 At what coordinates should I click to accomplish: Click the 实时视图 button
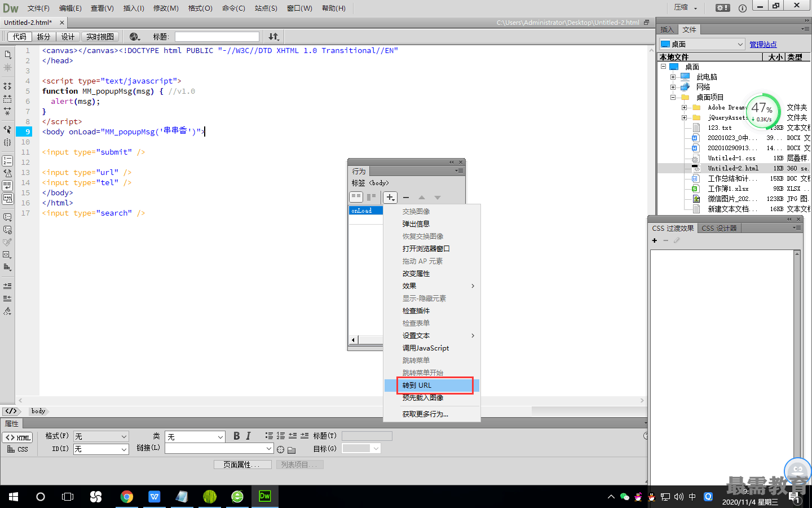[x=100, y=37]
